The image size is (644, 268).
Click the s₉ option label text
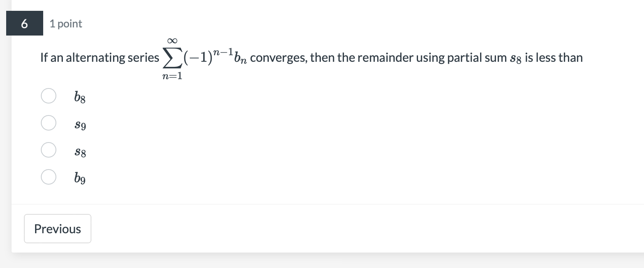coord(79,124)
